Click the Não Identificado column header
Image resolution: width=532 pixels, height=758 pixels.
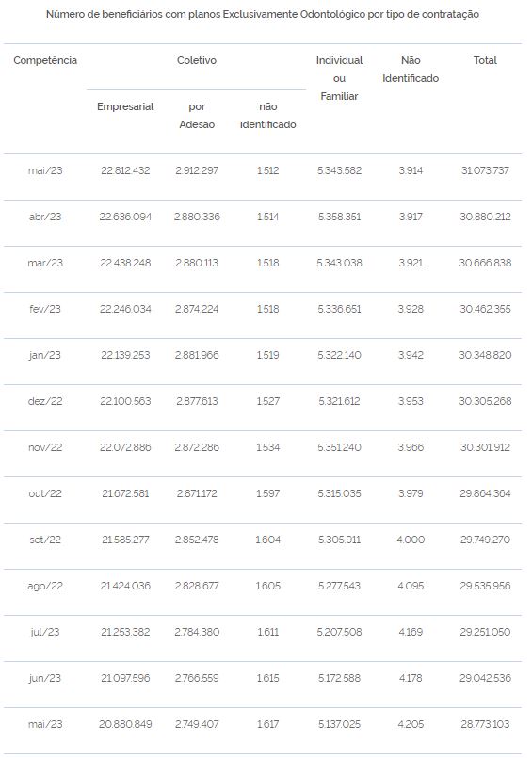click(411, 69)
